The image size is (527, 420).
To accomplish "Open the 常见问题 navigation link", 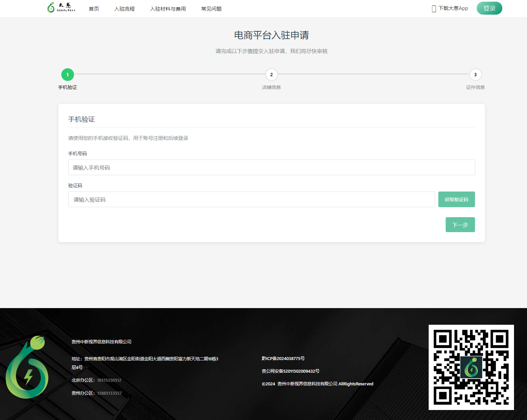I will [211, 9].
